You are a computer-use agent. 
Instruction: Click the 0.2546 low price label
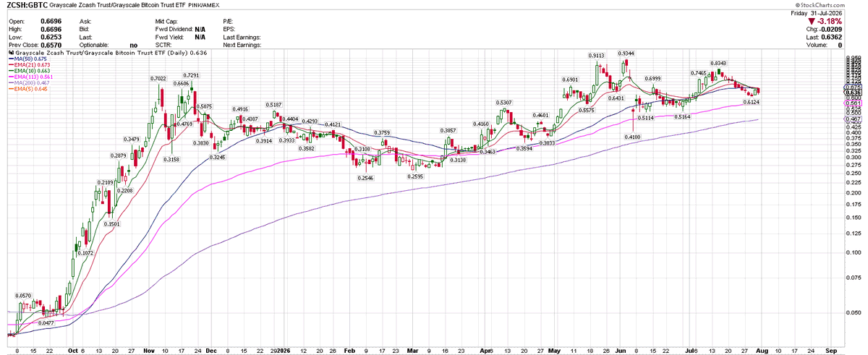click(x=367, y=177)
